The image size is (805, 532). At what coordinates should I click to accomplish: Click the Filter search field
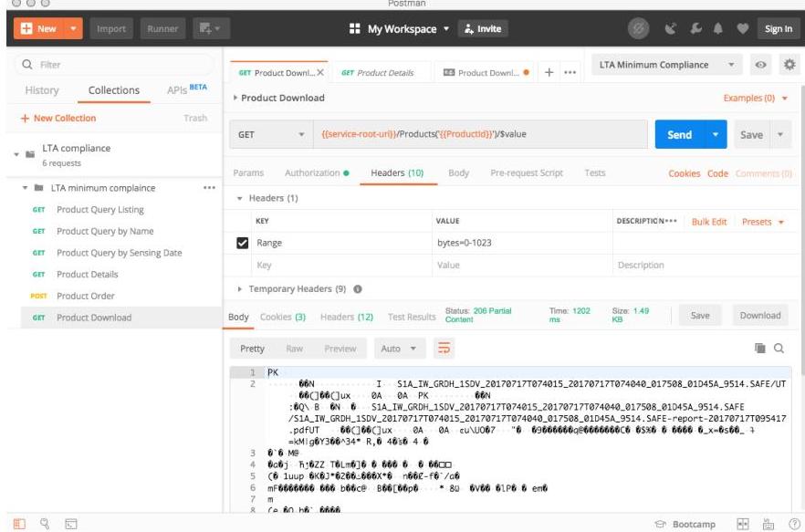115,65
